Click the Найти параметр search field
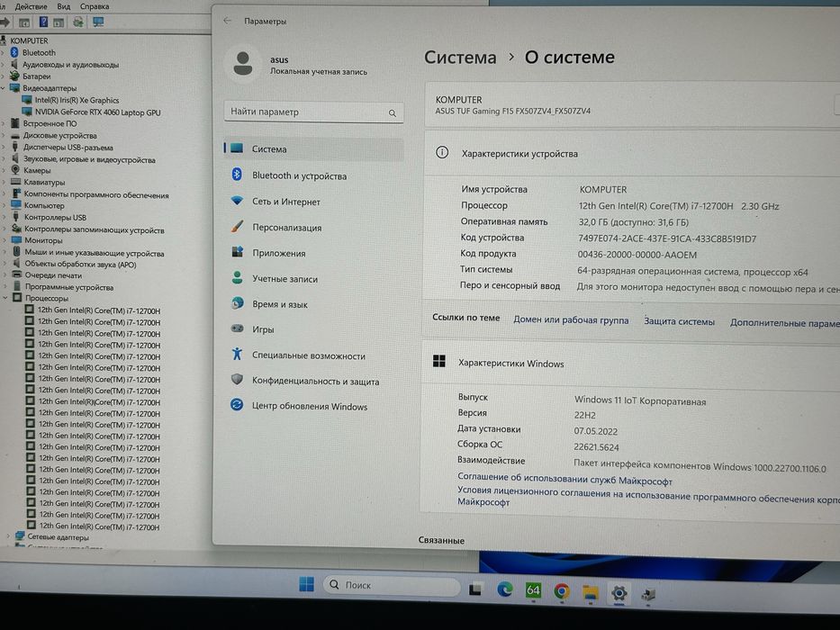 [313, 112]
